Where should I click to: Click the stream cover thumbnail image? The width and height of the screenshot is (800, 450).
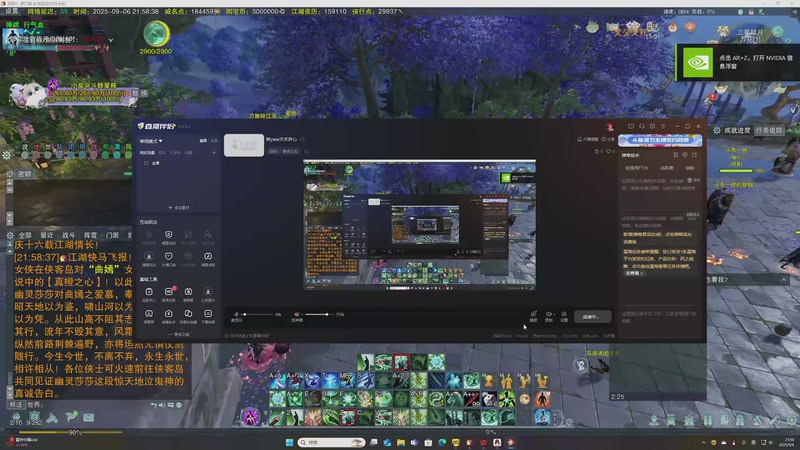(x=244, y=145)
